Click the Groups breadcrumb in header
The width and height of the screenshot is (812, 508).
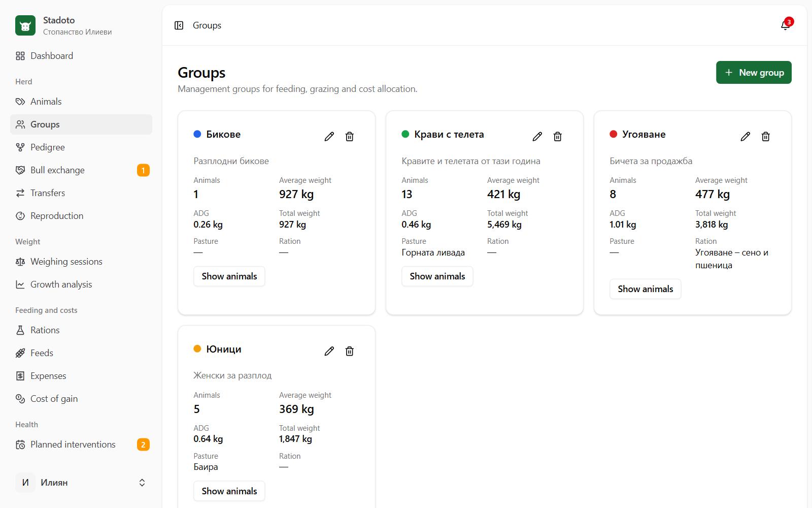[x=207, y=25]
